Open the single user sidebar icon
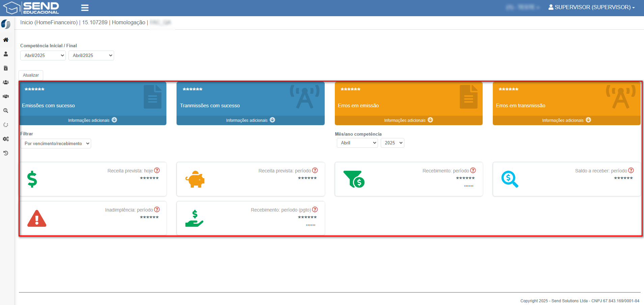The height and width of the screenshot is (305, 644). [6, 54]
